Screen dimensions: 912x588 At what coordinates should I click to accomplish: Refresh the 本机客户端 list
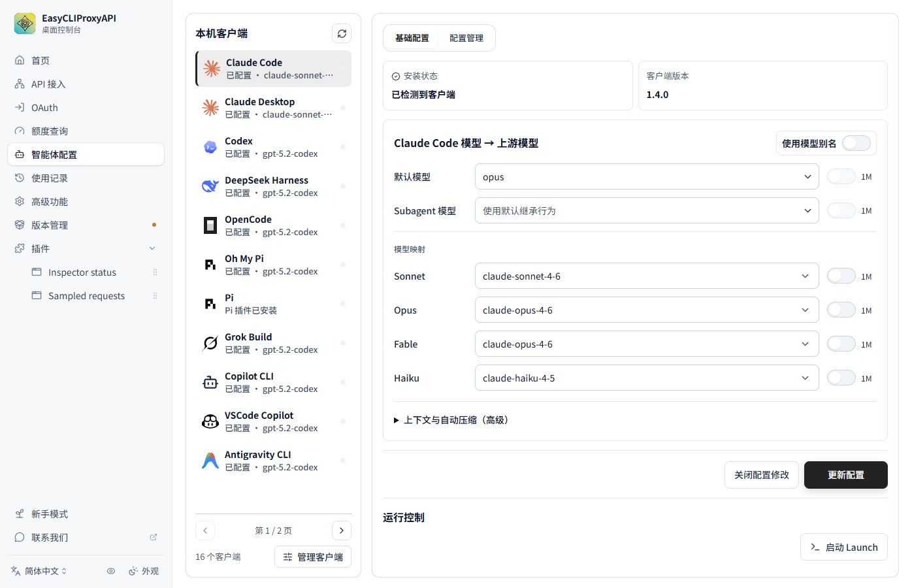(x=342, y=33)
